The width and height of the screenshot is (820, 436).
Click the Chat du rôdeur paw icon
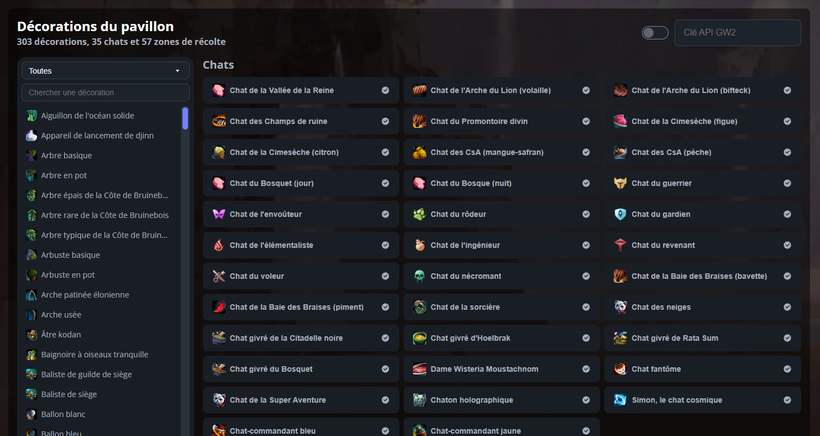click(x=419, y=214)
